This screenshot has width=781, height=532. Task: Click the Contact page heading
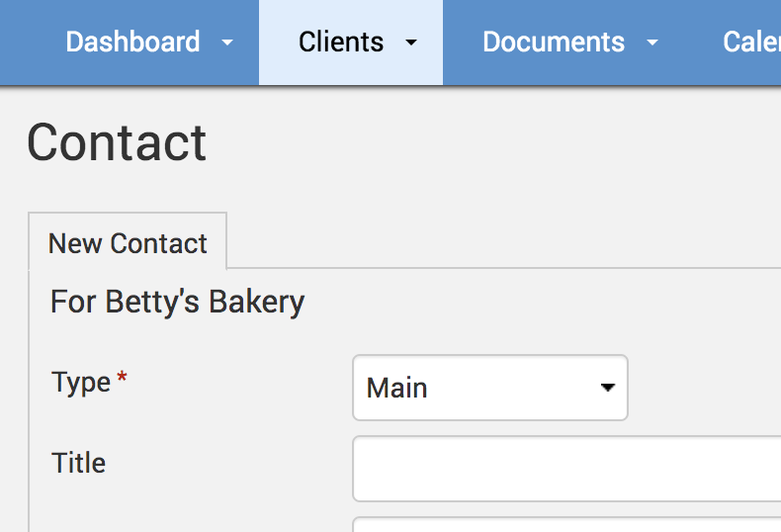117,142
